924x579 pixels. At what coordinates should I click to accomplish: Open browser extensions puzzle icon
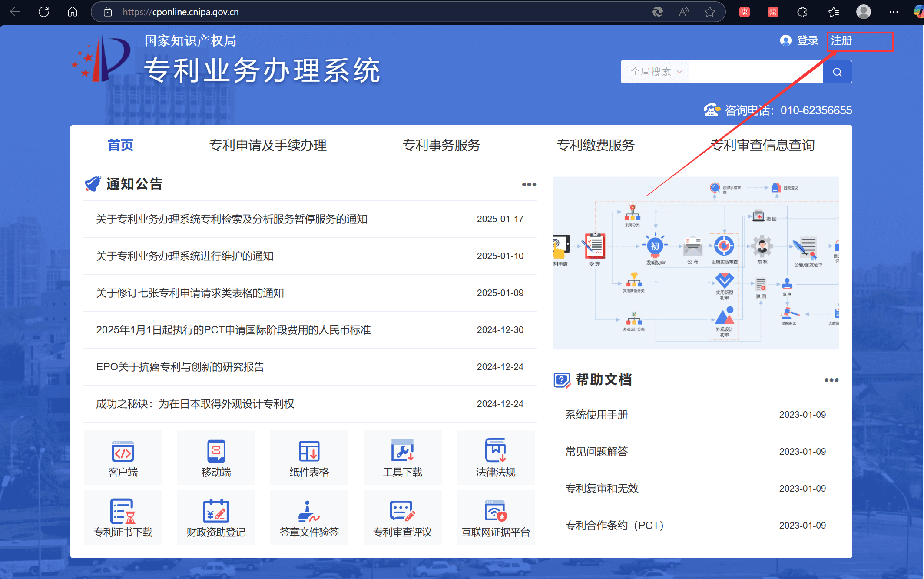802,12
